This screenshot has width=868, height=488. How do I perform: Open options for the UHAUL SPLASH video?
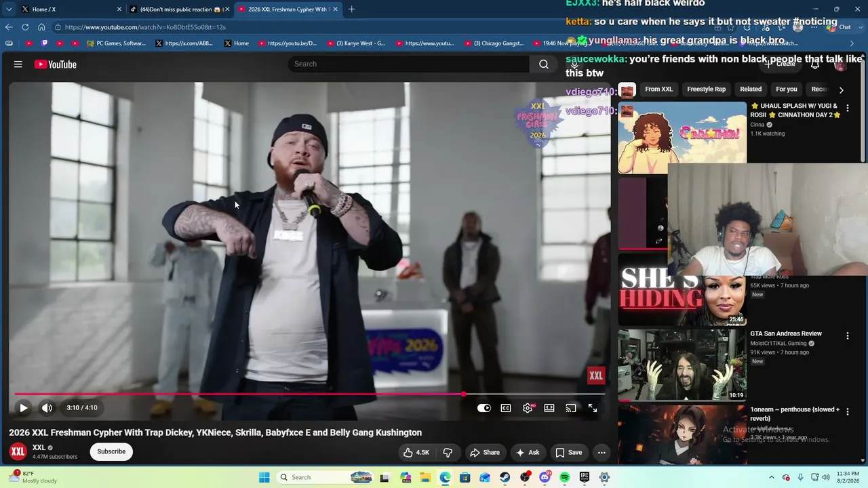tap(847, 108)
